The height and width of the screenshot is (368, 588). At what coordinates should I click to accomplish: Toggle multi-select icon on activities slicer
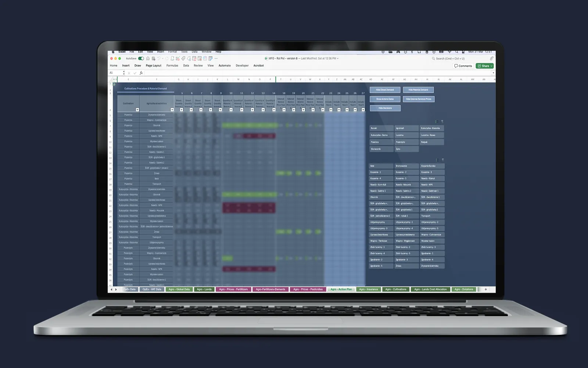tap(437, 160)
